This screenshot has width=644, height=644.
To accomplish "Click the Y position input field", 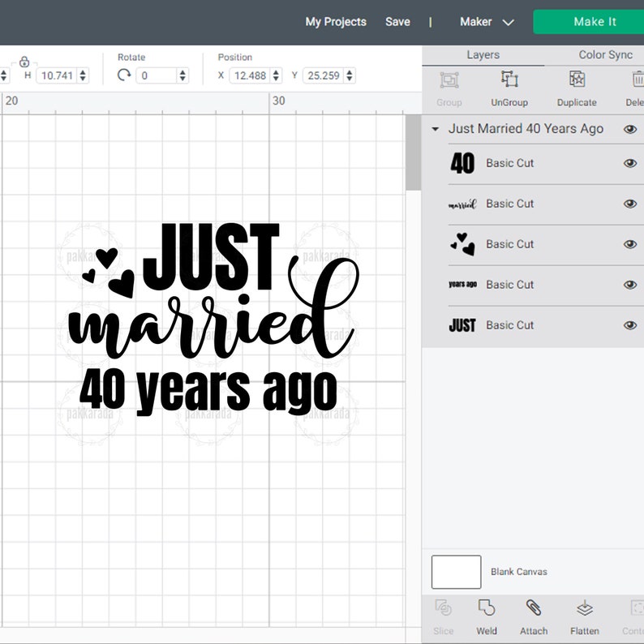I will [x=324, y=75].
